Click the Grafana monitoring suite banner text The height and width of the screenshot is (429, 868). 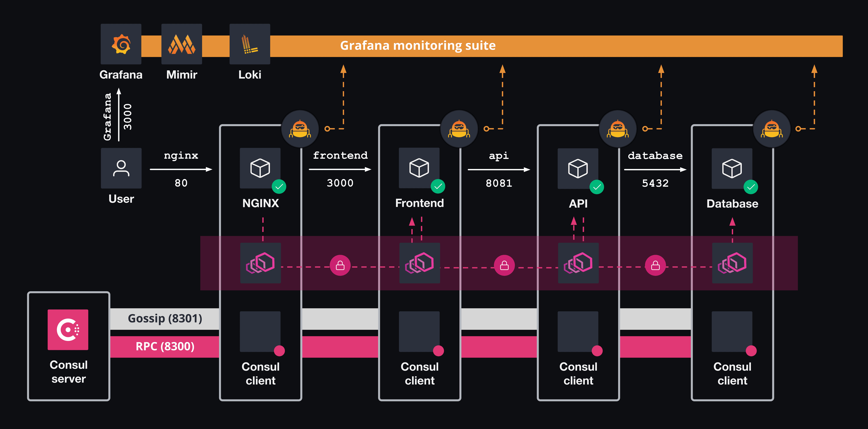[x=418, y=45]
